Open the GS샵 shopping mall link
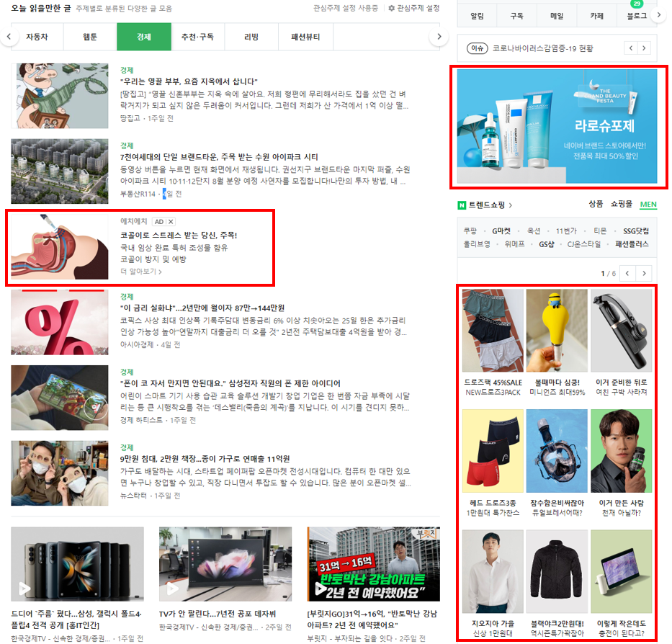This screenshot has width=672, height=644. pos(547,244)
